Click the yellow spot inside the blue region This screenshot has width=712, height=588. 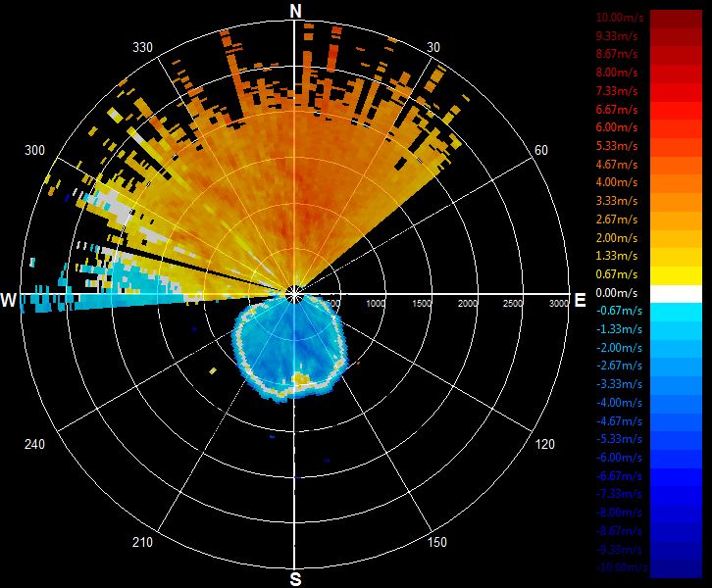300,378
